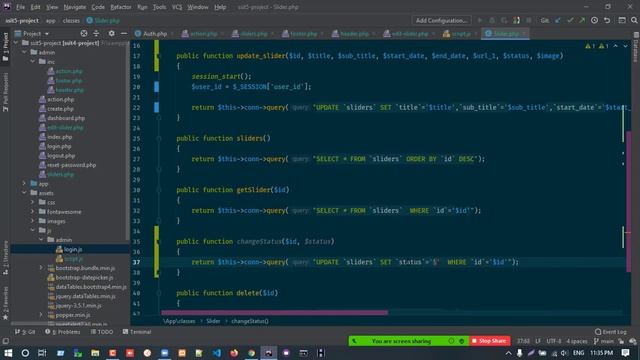
Task: Expand the css folder in project tree
Action: point(33,202)
